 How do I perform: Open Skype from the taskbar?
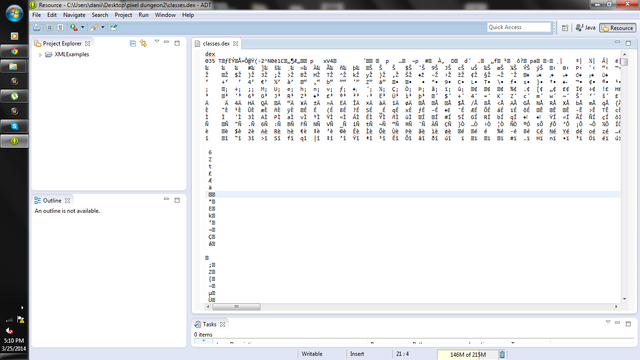pos(14,126)
